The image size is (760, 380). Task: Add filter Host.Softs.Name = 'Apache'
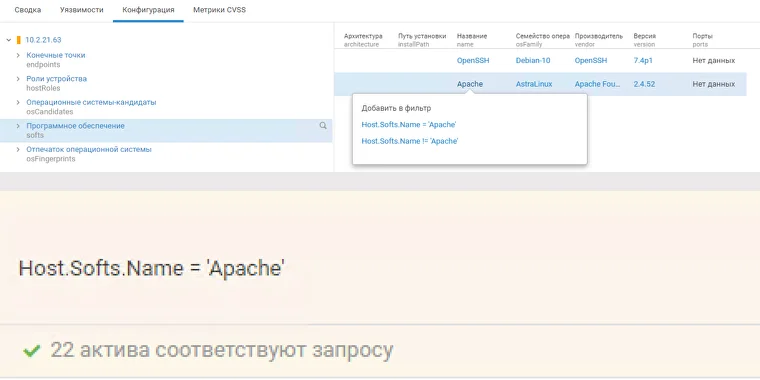click(x=409, y=125)
